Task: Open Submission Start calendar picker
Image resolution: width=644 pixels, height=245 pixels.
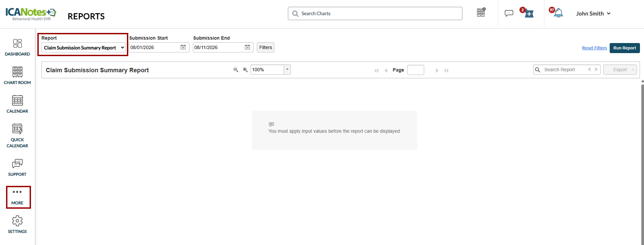Action: click(183, 47)
